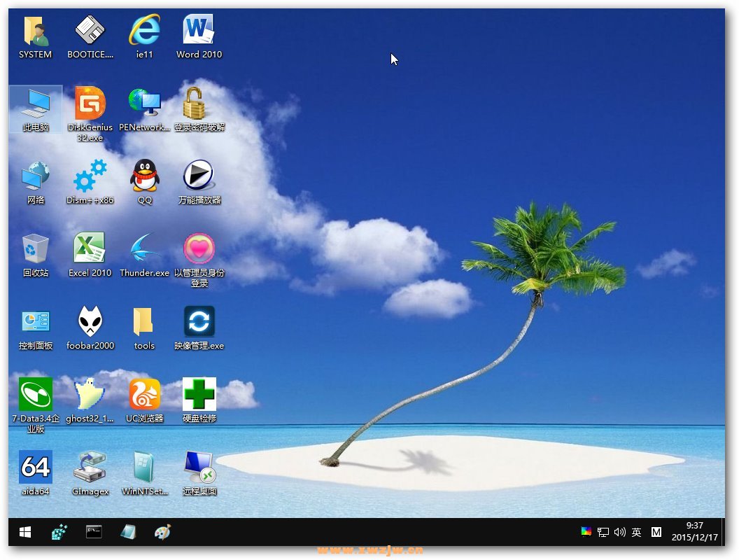Image resolution: width=739 pixels, height=560 pixels.
Task: Click the Word 2010 shortcut
Action: (x=199, y=37)
